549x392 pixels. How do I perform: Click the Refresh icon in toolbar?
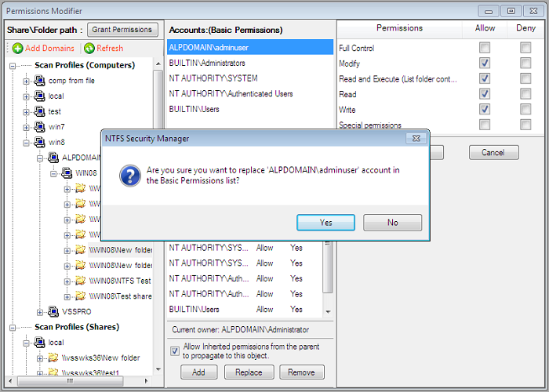89,49
